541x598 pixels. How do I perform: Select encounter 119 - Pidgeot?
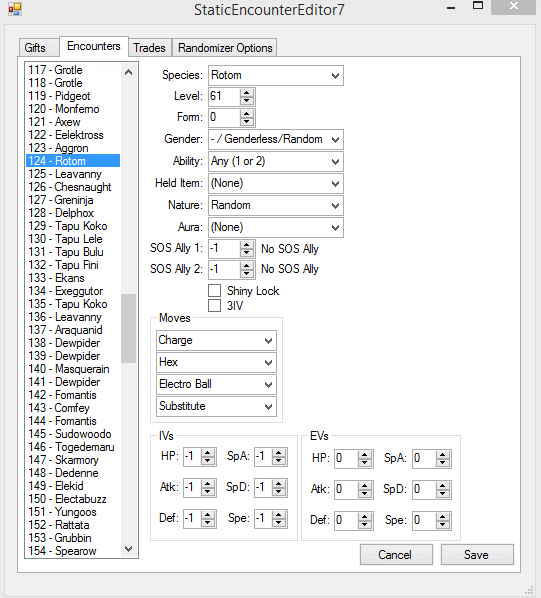click(x=73, y=96)
